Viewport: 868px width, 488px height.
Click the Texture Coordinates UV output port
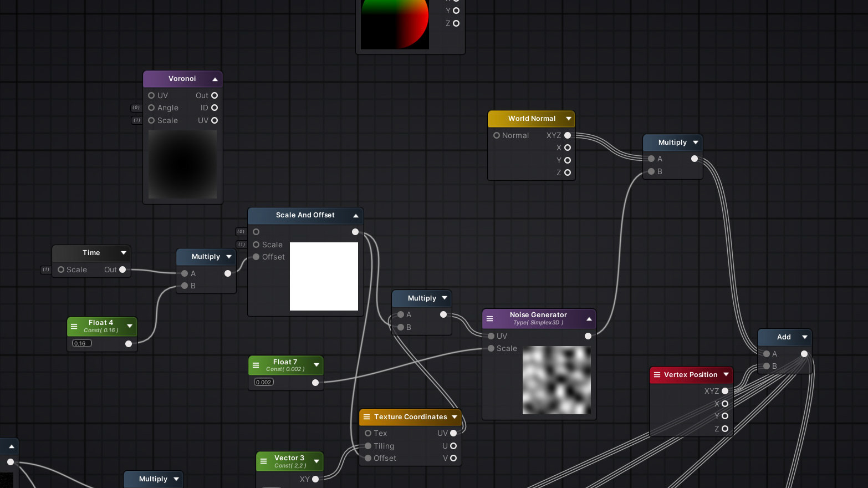click(x=453, y=433)
